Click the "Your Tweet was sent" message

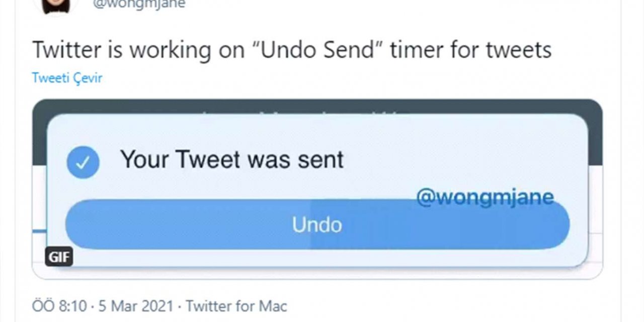point(232,159)
